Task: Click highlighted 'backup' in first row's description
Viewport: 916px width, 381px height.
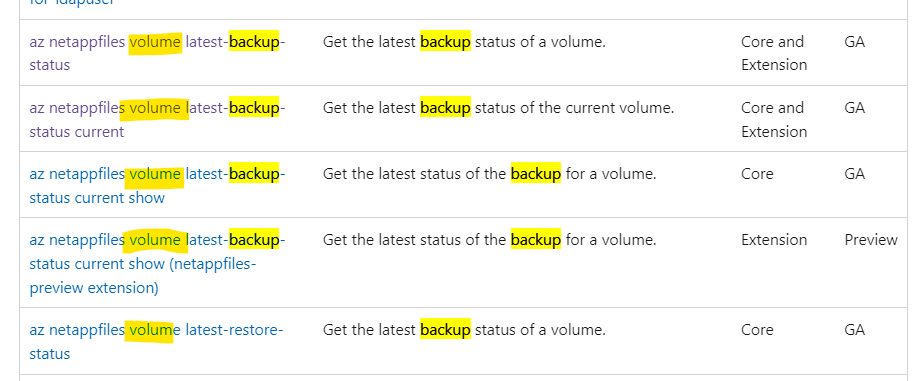Action: [445, 42]
